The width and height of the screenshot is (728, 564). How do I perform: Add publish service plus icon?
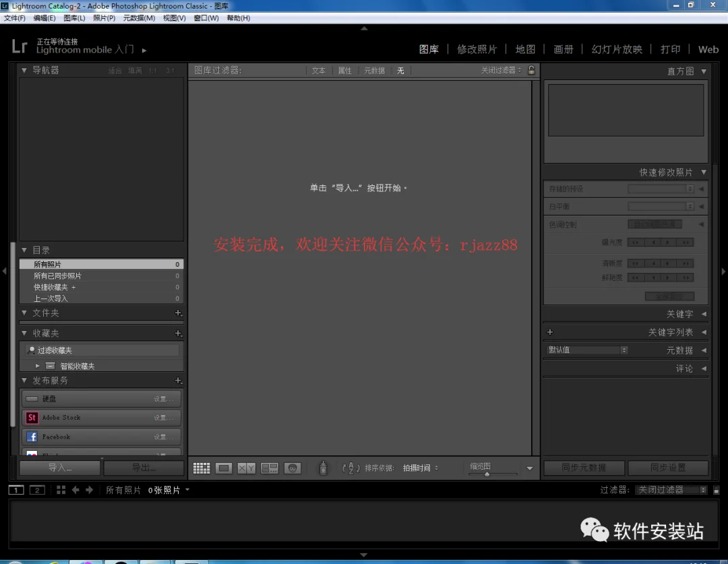178,381
